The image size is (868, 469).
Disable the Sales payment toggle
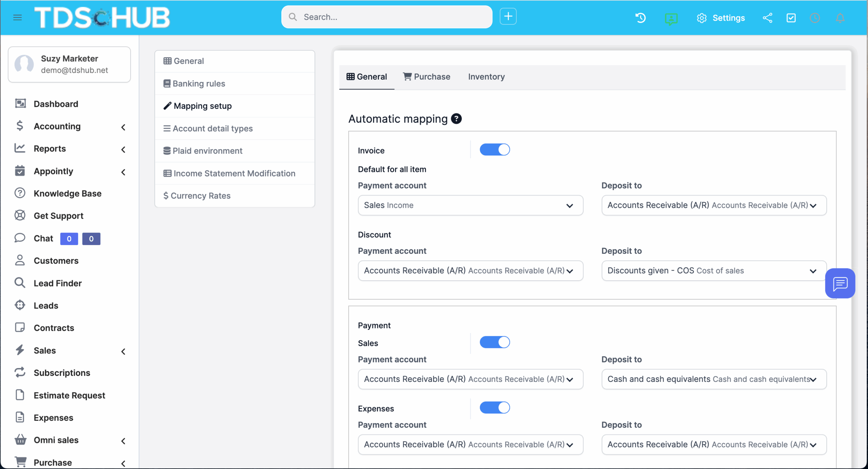coord(494,342)
